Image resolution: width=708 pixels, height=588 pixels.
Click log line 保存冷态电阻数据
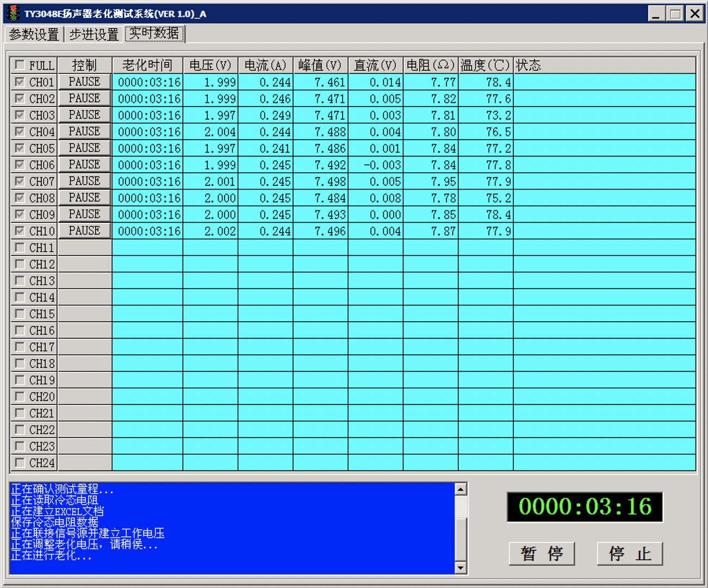54,522
